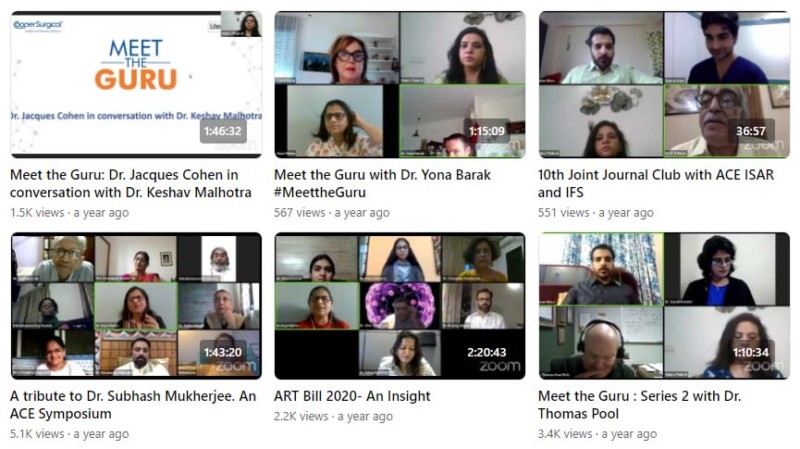Open Dr. Yona Barak video thumbnail
The image size is (800, 449).
coord(399,84)
